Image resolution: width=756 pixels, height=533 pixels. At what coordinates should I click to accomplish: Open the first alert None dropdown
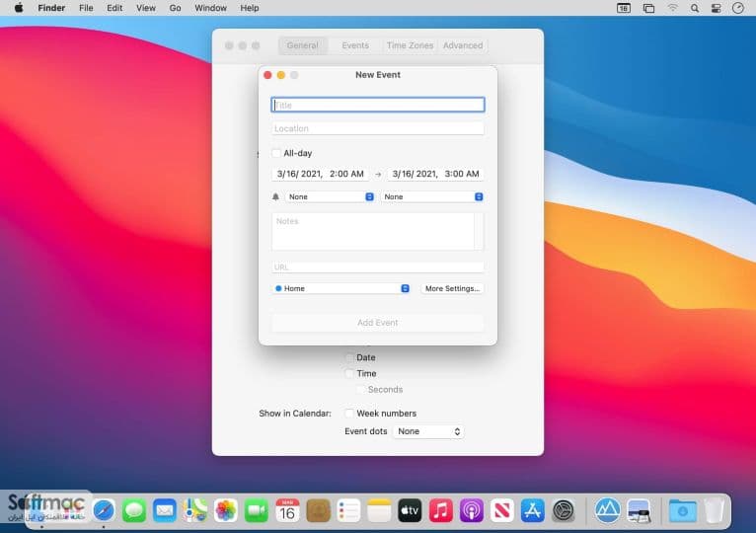tap(330, 196)
